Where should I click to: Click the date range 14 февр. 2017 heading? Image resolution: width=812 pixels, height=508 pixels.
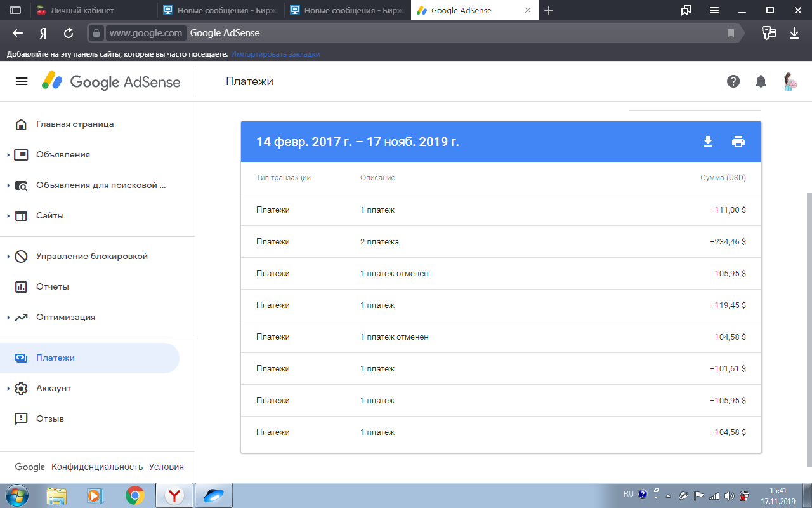point(357,142)
